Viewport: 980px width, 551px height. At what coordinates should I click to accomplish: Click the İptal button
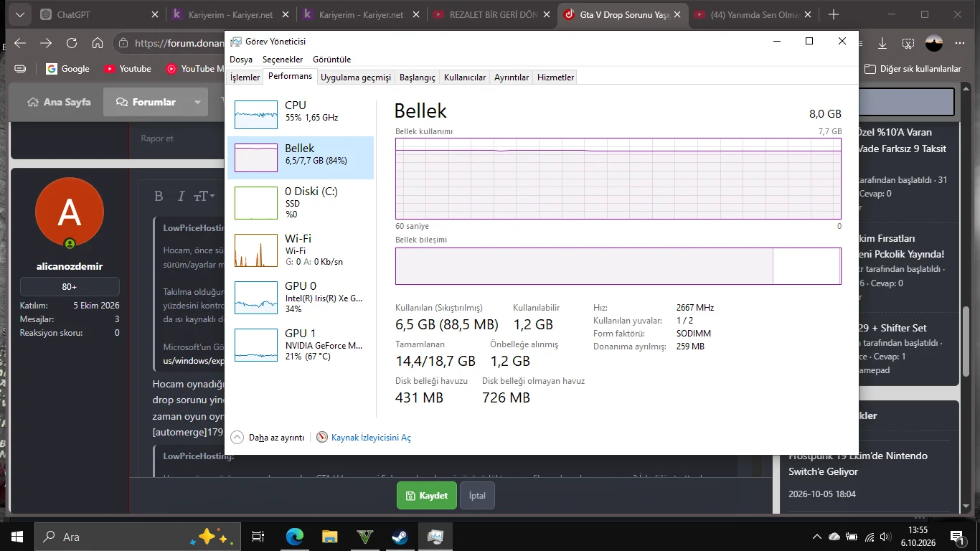[477, 495]
